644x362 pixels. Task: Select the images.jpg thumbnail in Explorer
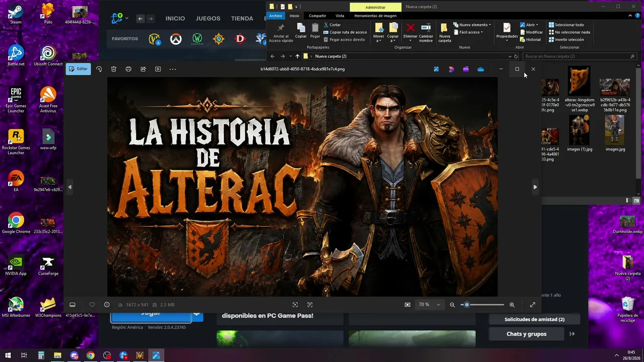(x=615, y=133)
